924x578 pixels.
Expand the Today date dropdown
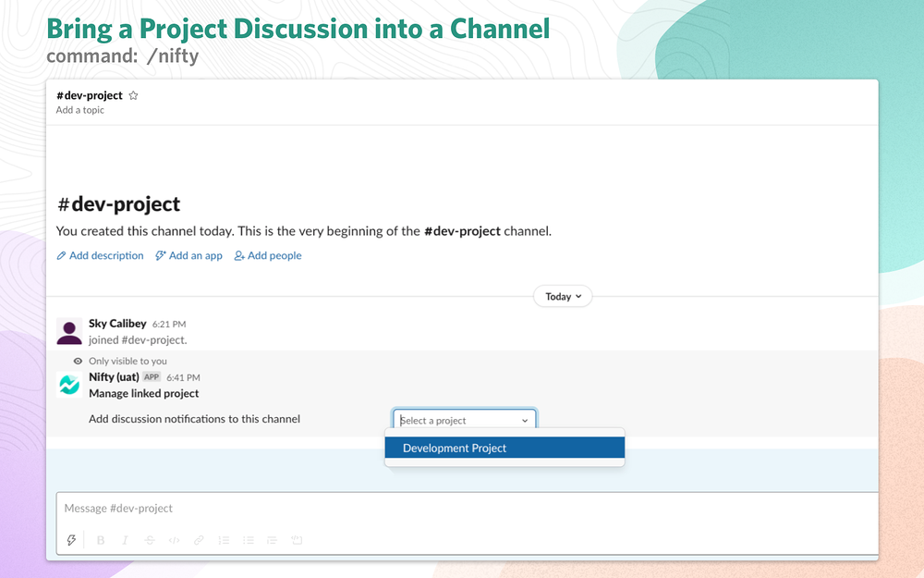click(x=563, y=296)
